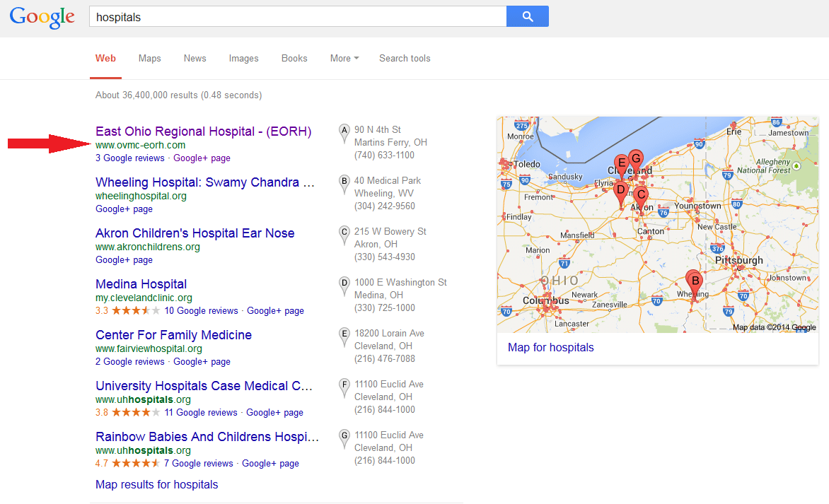The image size is (829, 504).
Task: Switch to the Books tab
Action: (x=294, y=58)
